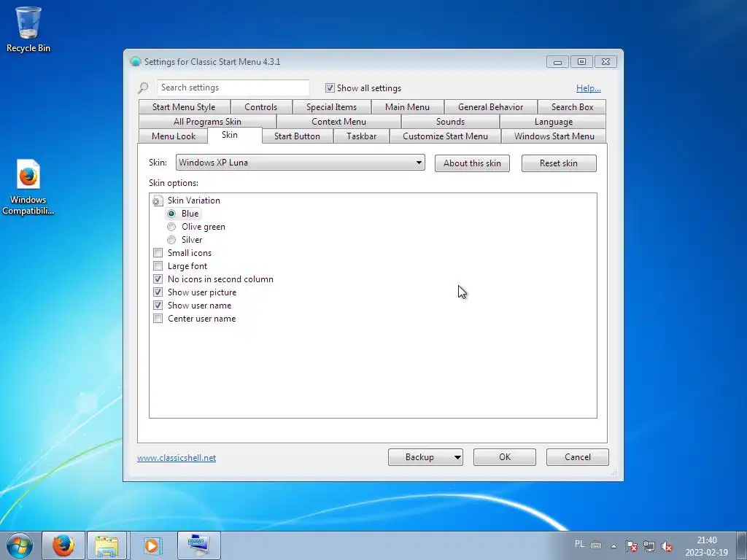The image size is (747, 560).
Task: Launch Firefox from the taskbar
Action: click(x=63, y=545)
